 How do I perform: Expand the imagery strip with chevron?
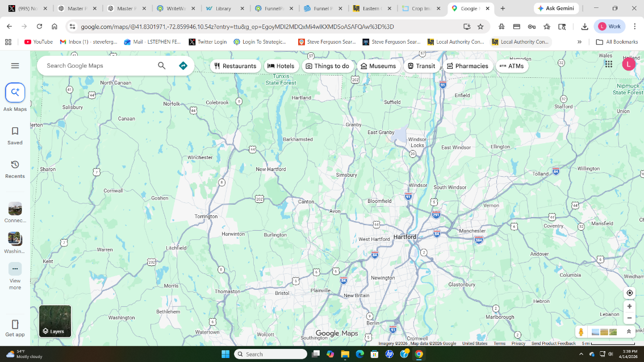(629, 332)
